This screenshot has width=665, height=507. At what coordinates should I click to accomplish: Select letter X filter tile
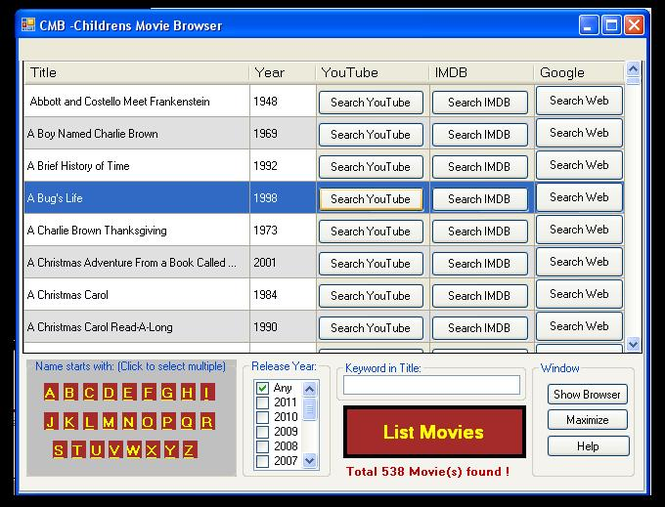click(x=152, y=450)
